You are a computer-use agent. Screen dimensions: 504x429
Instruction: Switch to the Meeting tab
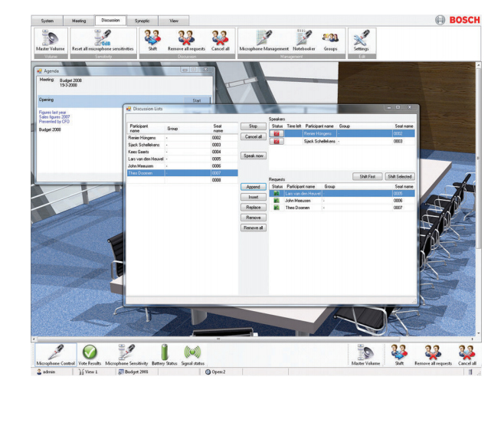click(x=78, y=21)
